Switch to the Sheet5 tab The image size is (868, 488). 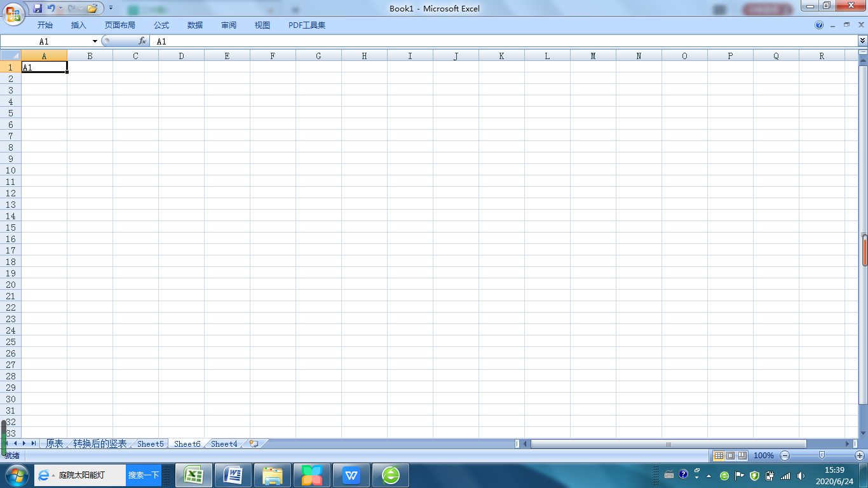[x=151, y=444]
